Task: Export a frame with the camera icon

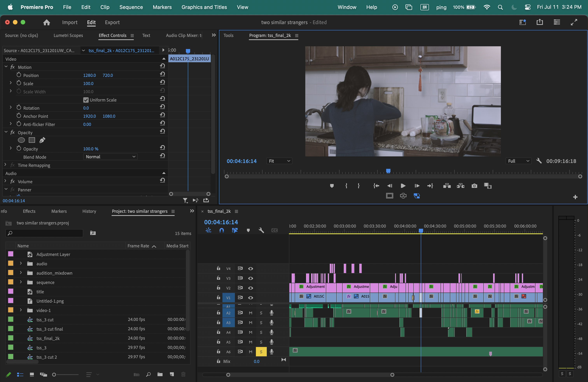Action: point(474,186)
